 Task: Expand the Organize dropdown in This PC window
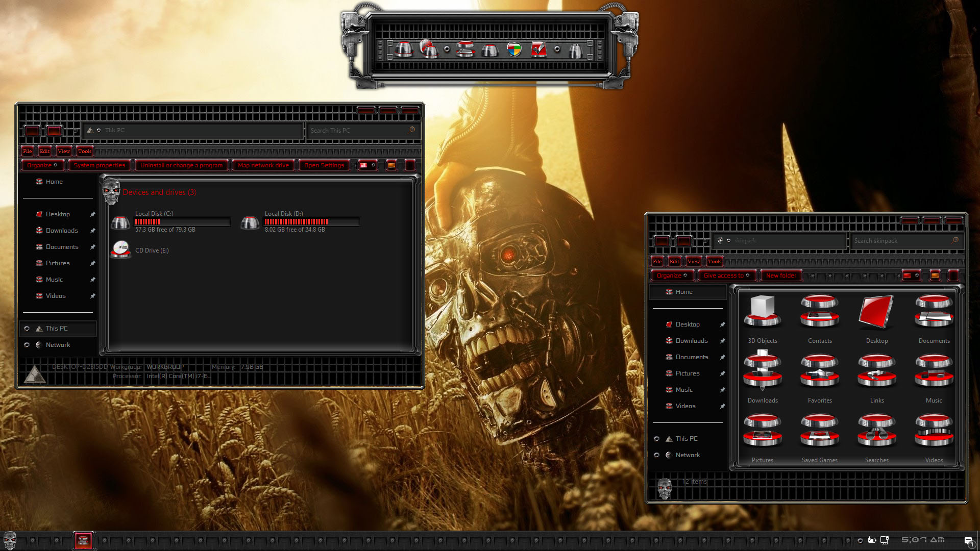42,165
